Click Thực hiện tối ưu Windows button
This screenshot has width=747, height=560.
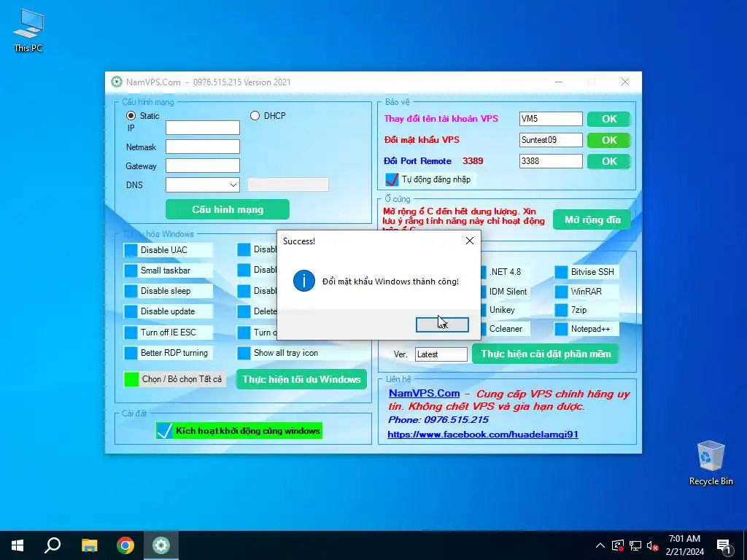pos(301,379)
